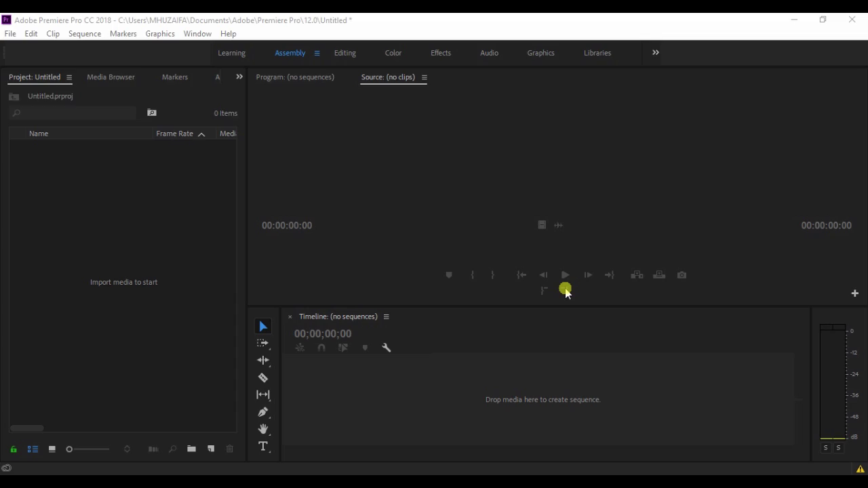The image size is (868, 488).
Task: Select the Selection tool arrow
Action: coord(263,327)
